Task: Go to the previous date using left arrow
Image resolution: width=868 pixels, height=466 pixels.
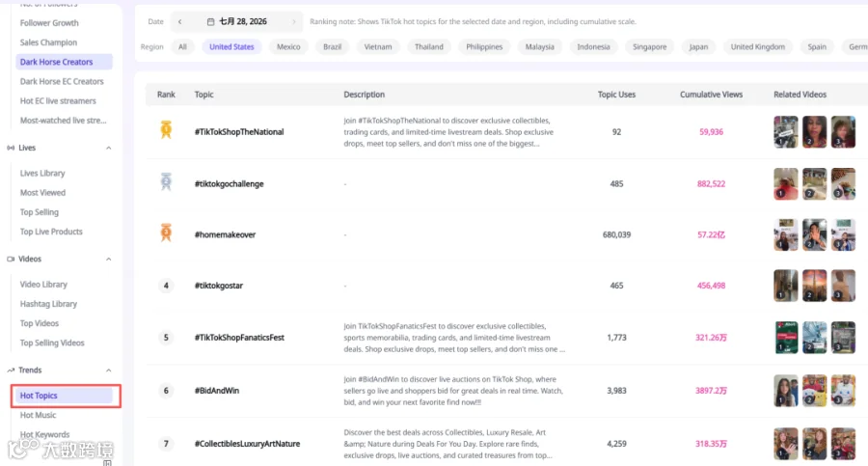Action: click(x=180, y=21)
